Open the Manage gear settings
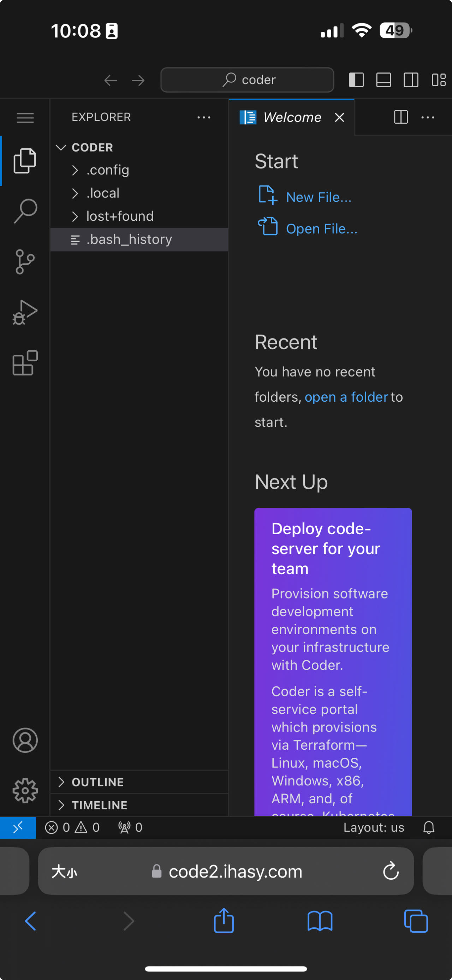 click(x=25, y=791)
